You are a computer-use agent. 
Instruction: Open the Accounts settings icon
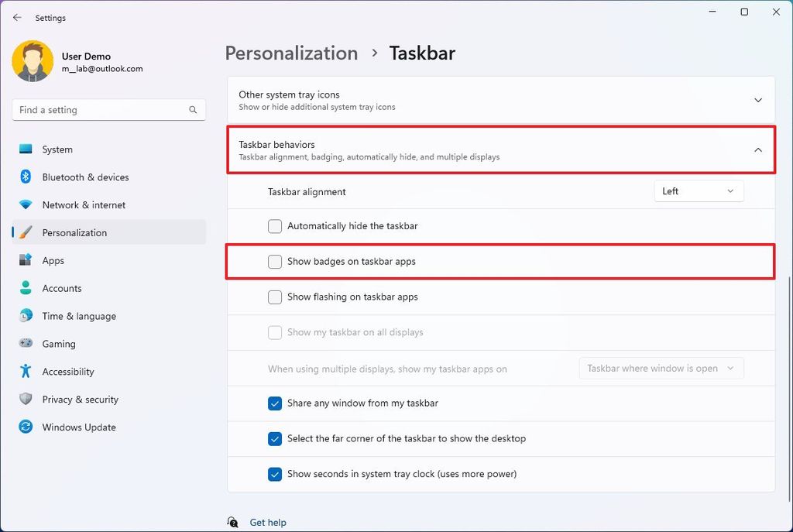(x=26, y=288)
